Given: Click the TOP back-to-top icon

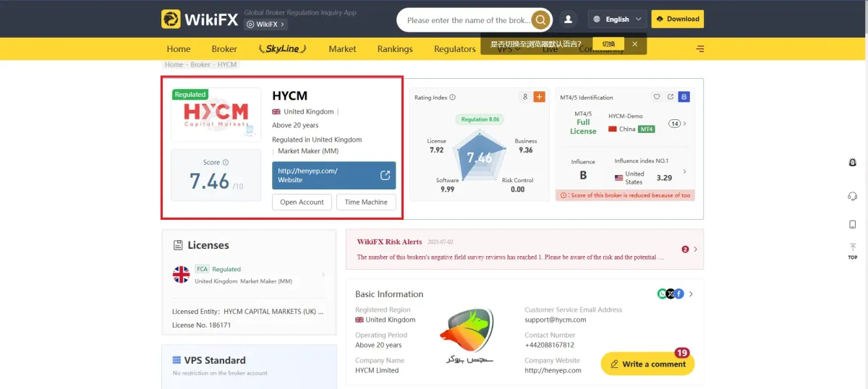Looking at the screenshot, I should coord(852,251).
